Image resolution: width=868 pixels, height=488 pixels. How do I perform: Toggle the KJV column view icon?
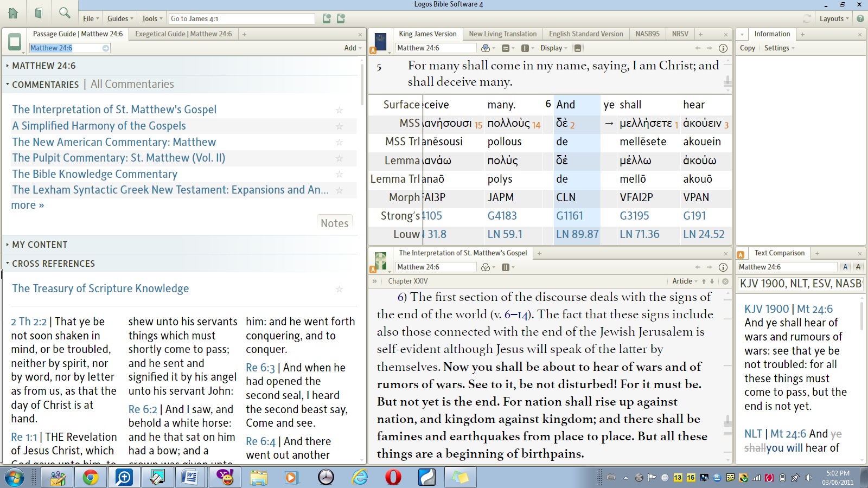(525, 48)
